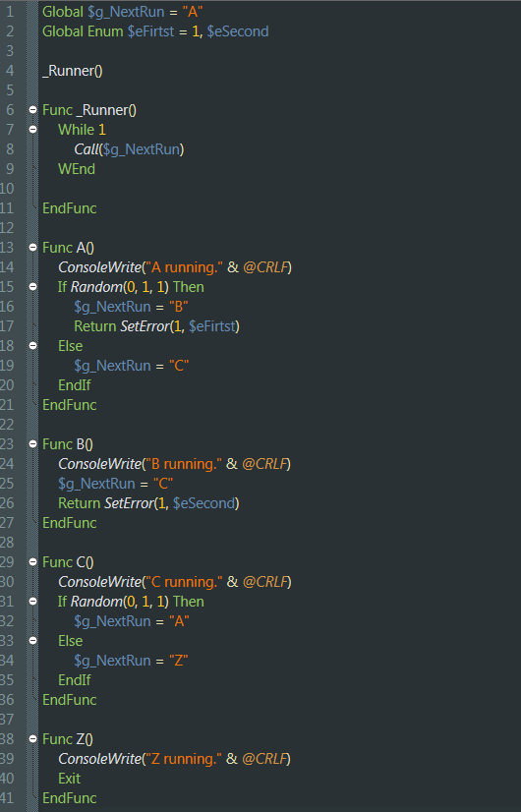
Task: Click the Call function on line 8
Action: 86,149
